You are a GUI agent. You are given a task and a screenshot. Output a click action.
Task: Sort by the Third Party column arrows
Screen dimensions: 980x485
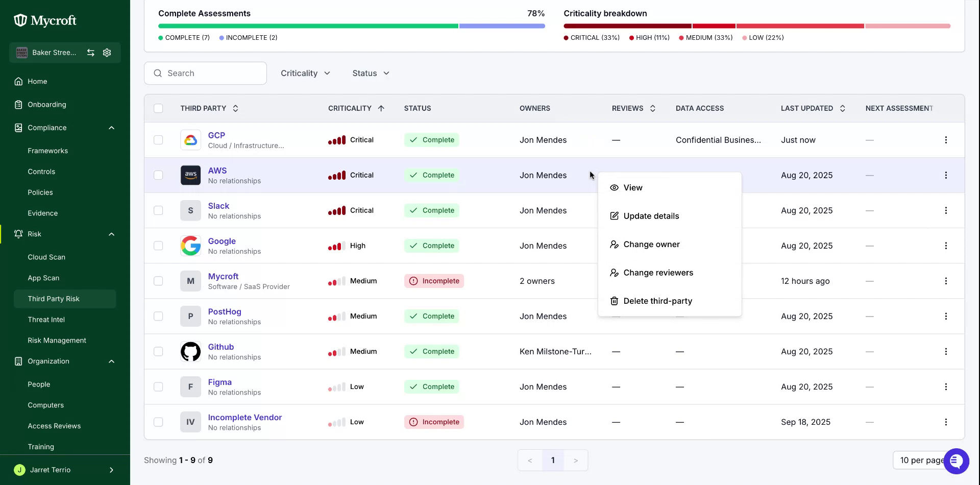[x=235, y=108]
